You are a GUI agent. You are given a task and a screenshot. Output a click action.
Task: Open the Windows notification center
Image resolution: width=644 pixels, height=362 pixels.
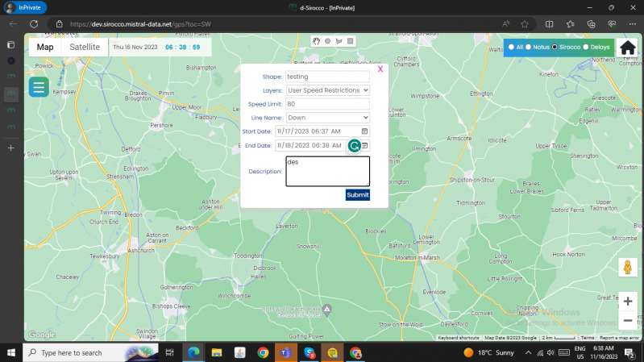click(x=629, y=352)
